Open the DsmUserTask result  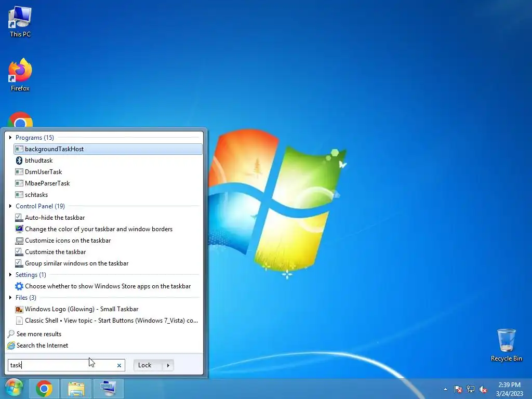(x=108, y=171)
